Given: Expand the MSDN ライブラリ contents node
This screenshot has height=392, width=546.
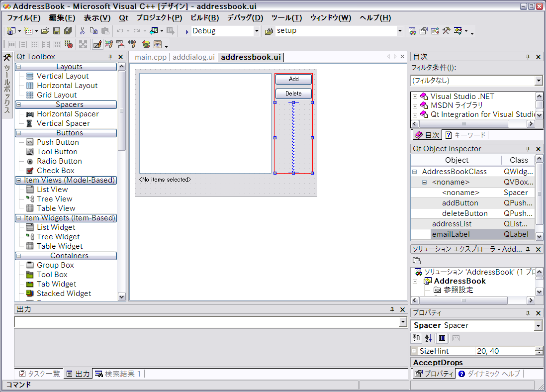Looking at the screenshot, I should [415, 105].
